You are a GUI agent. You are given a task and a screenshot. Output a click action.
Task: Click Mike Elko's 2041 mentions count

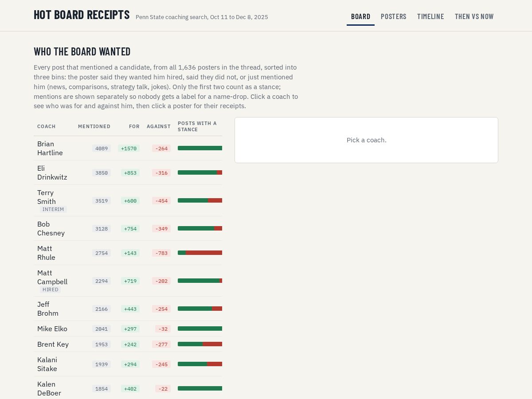tap(102, 329)
